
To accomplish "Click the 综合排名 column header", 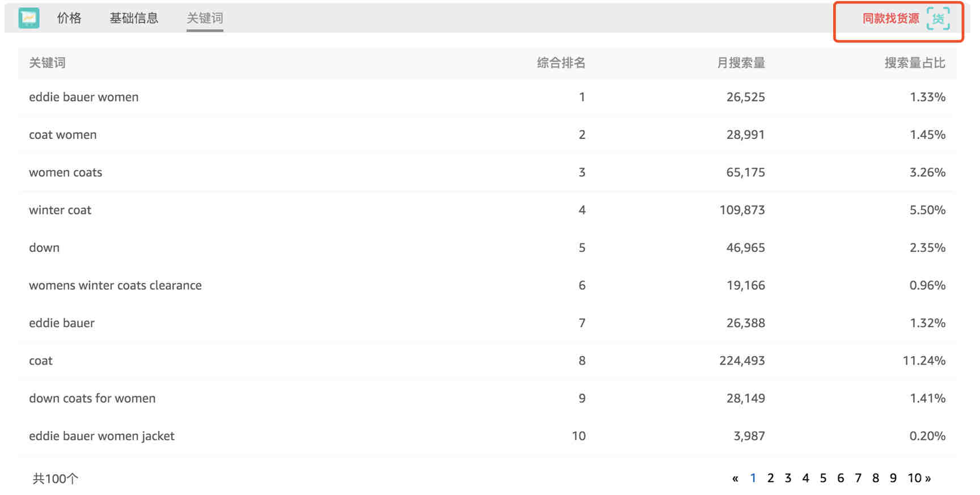I will coord(561,63).
